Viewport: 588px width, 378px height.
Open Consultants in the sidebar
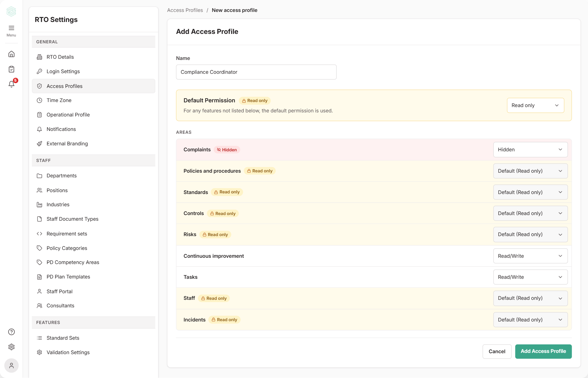coord(94,305)
